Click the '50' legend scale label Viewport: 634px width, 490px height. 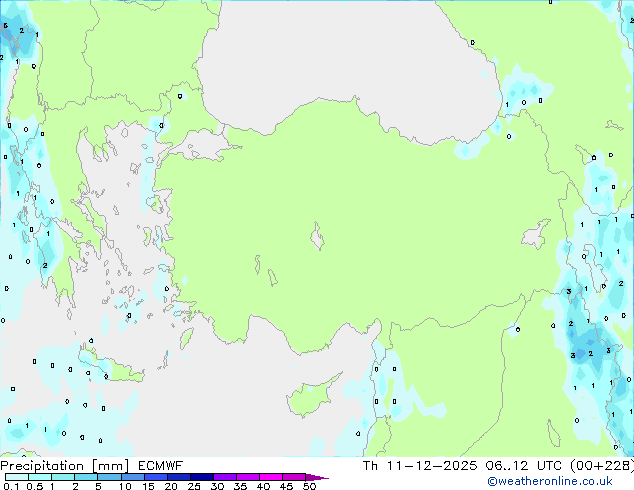pyautogui.click(x=309, y=486)
